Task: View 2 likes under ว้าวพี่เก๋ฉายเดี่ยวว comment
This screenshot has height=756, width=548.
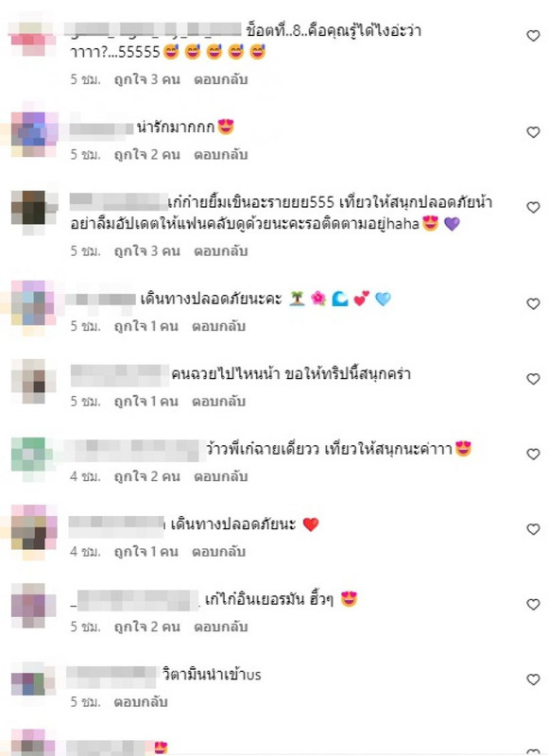Action: pyautogui.click(x=146, y=477)
